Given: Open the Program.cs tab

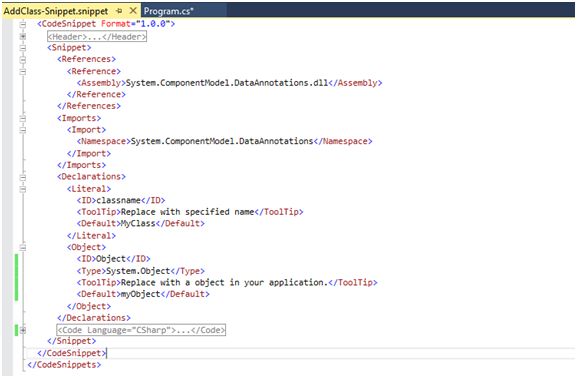Looking at the screenshot, I should pos(169,11).
